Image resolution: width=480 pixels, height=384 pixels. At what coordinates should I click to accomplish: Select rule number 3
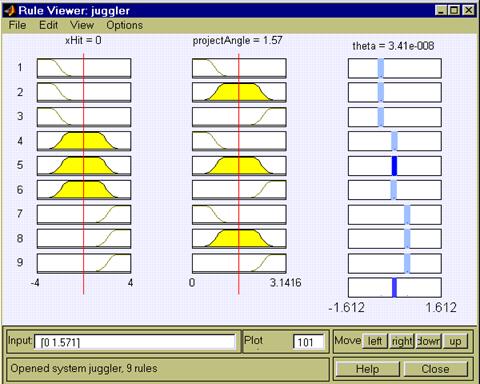point(20,116)
